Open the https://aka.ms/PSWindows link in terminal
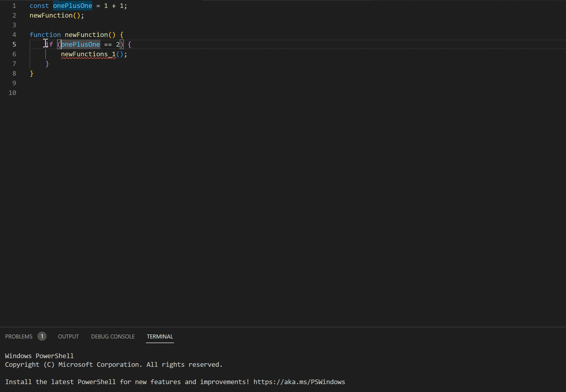The image size is (566, 392). 299,382
